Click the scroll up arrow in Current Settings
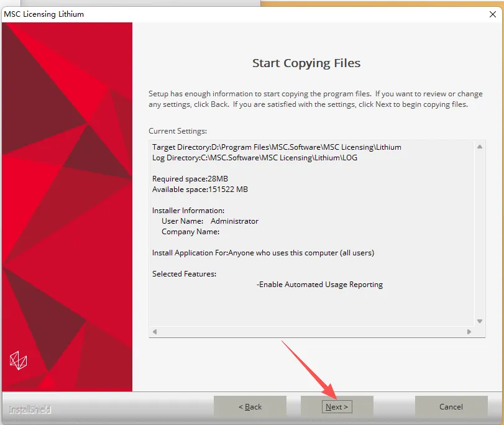 (x=480, y=147)
